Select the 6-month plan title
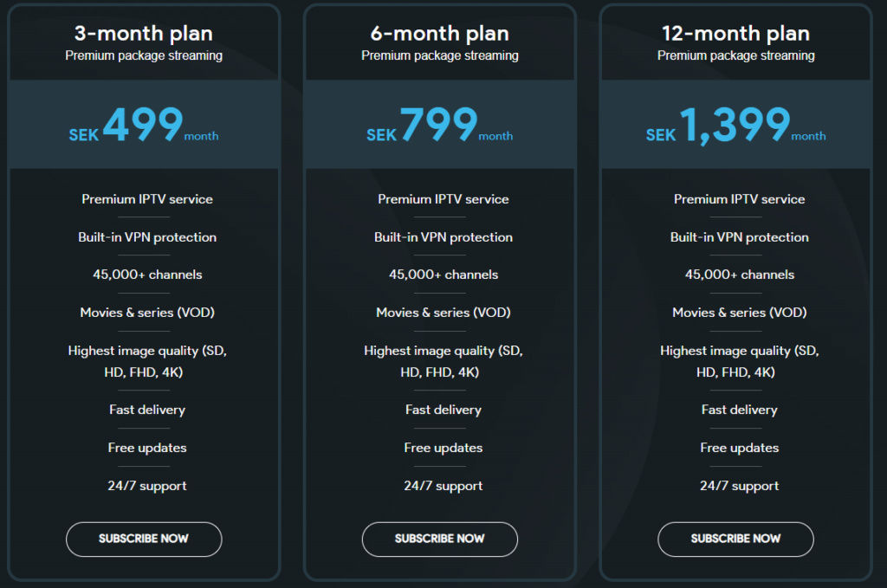This screenshot has width=887, height=588. [439, 35]
